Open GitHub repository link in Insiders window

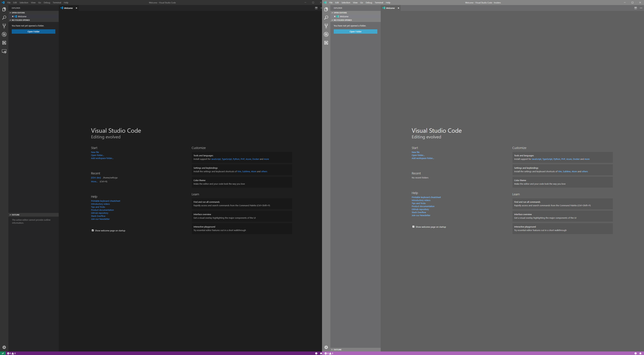420,209
